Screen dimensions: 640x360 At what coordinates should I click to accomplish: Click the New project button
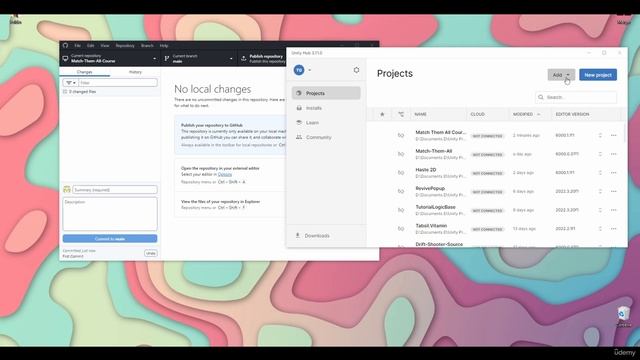click(x=598, y=75)
